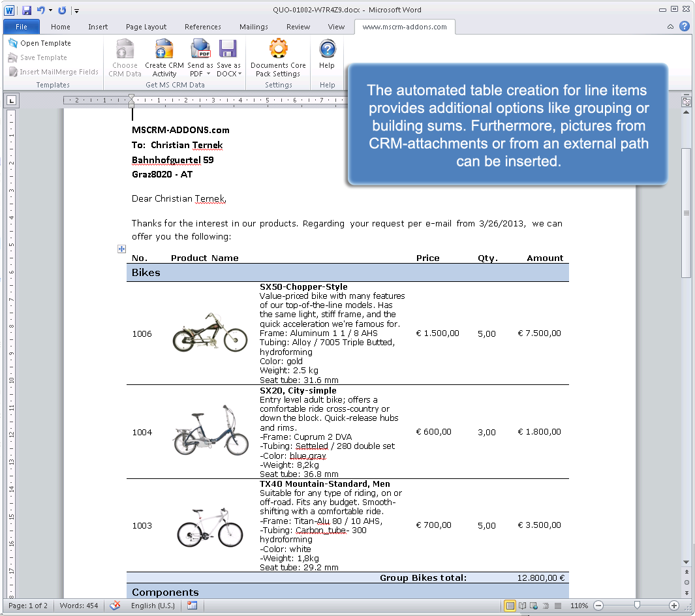Click the zoom slider handle
Viewport: 695px width, 616px height.
[637, 605]
